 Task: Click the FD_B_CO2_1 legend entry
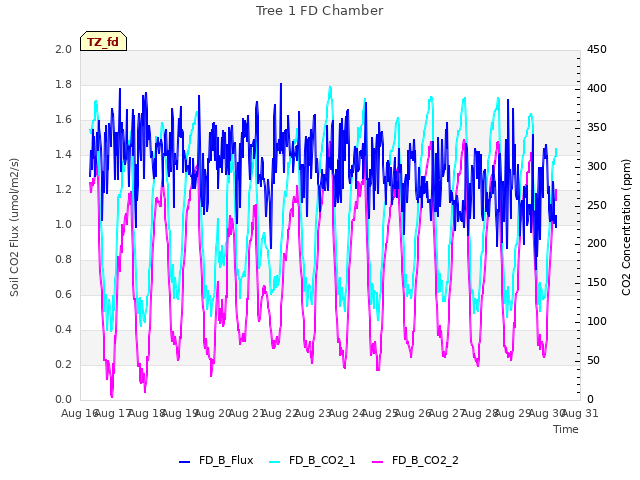pos(313,460)
